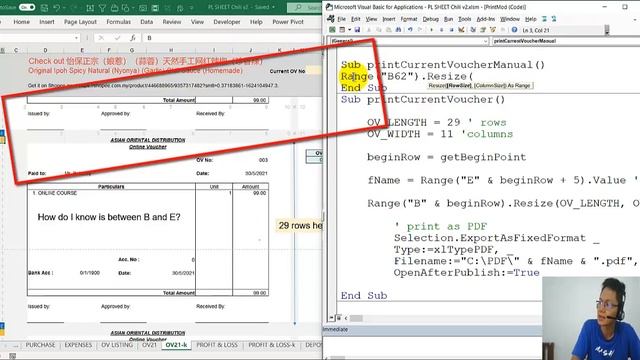Open the Power Pivot ribbon tab

(288, 22)
